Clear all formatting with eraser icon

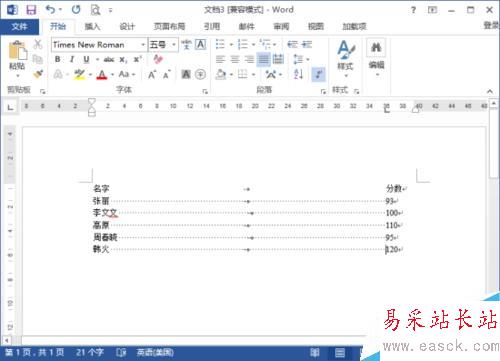click(158, 59)
